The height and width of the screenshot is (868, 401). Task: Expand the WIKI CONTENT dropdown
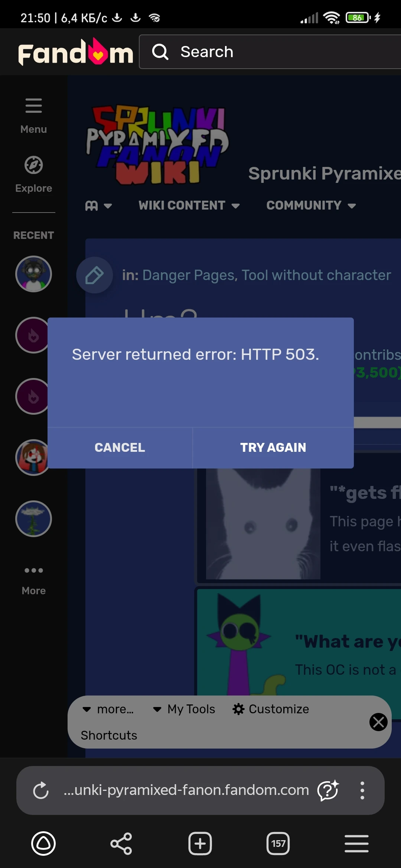[x=189, y=206]
